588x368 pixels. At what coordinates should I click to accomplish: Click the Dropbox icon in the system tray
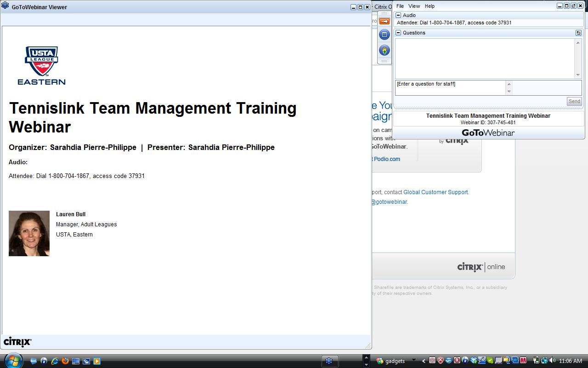click(473, 361)
